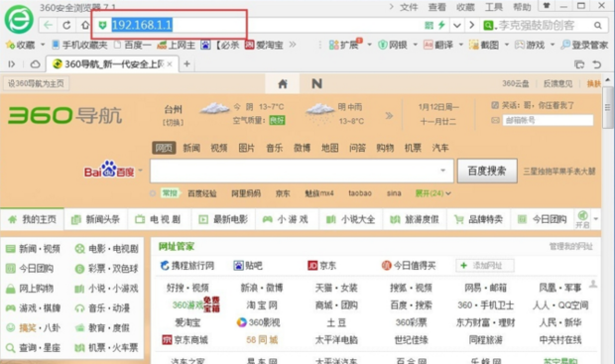Click the search magnifier icon
The height and width of the screenshot is (364, 615).
point(597,26)
